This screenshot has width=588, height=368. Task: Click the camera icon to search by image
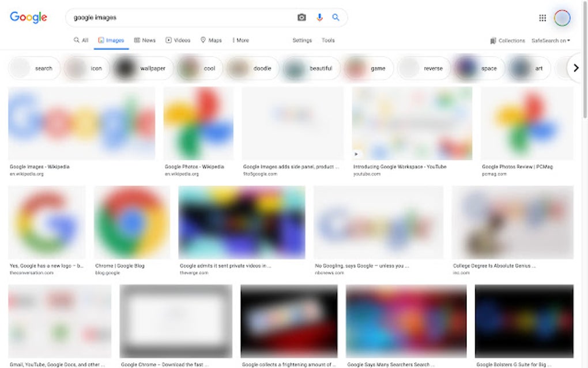(x=301, y=17)
